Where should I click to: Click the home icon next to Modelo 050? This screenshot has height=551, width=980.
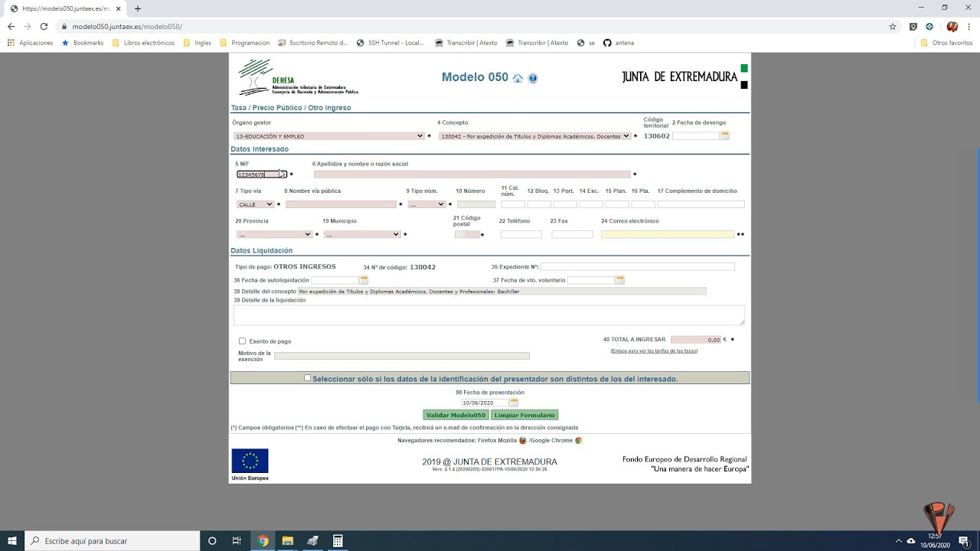coord(518,78)
